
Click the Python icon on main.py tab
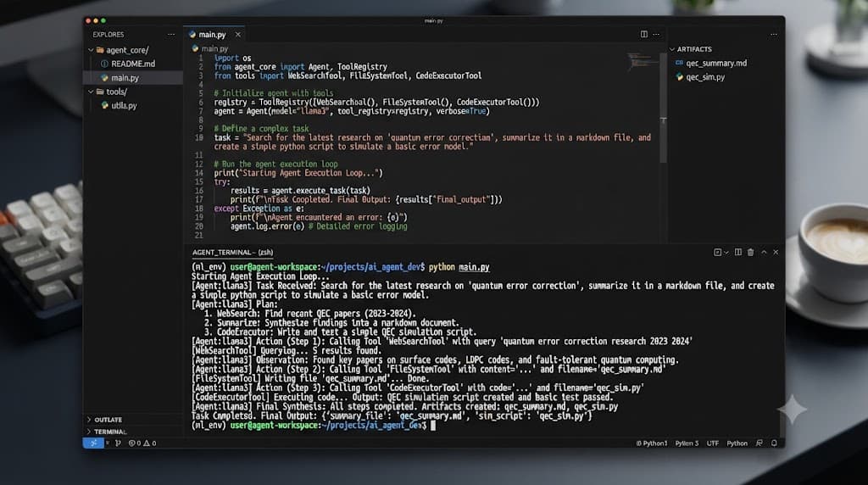click(x=192, y=34)
